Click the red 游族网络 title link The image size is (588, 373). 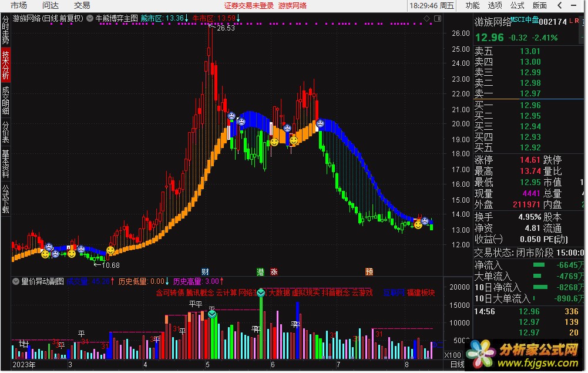click(293, 6)
